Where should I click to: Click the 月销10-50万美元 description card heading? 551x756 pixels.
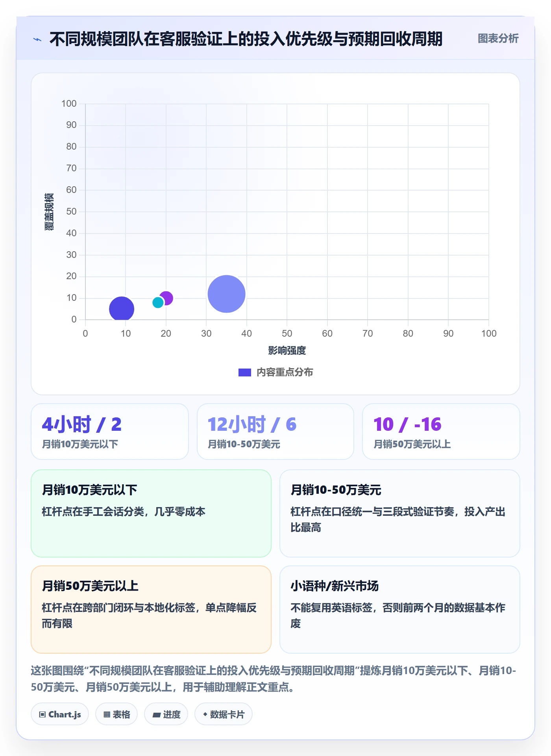[x=336, y=490]
